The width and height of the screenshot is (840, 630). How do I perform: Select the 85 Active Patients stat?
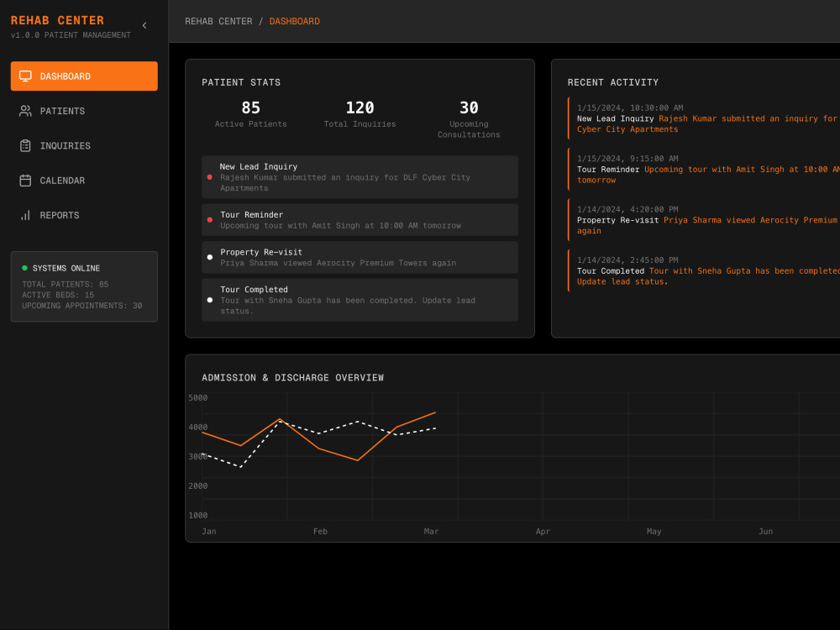[250, 114]
